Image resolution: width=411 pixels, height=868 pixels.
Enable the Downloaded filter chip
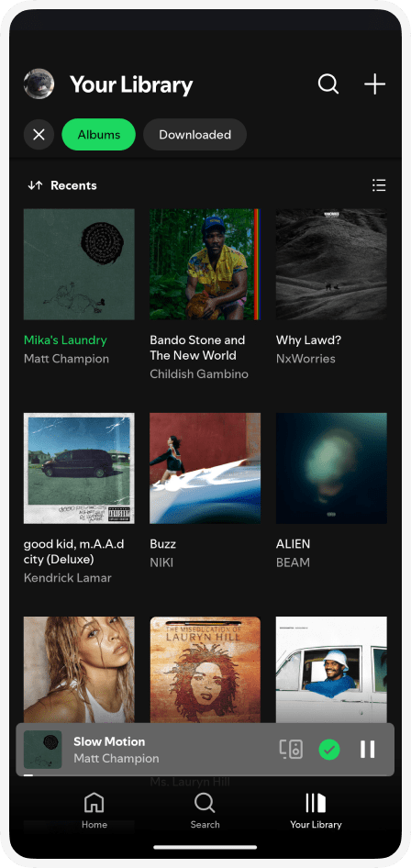pyautogui.click(x=194, y=135)
